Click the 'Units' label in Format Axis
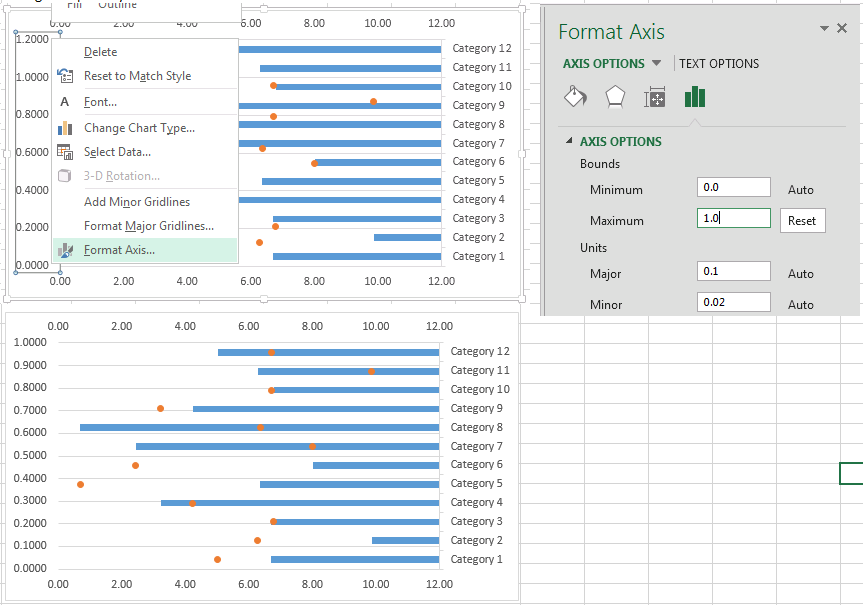This screenshot has height=605, width=863. pos(593,248)
